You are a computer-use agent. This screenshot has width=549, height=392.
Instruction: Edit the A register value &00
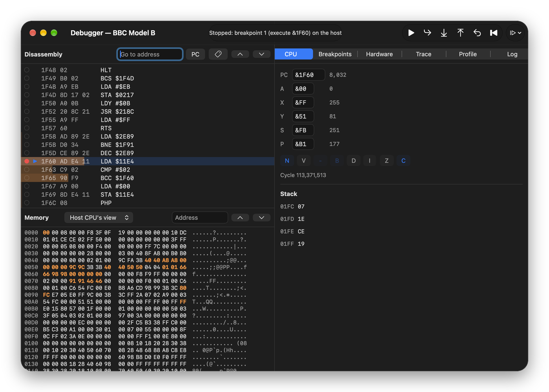(x=303, y=89)
